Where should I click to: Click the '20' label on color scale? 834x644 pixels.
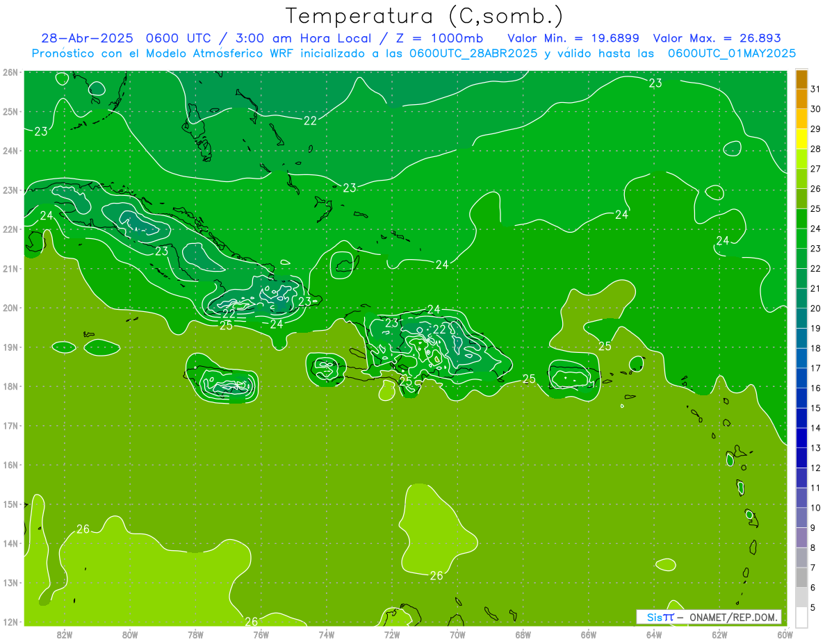(x=815, y=308)
